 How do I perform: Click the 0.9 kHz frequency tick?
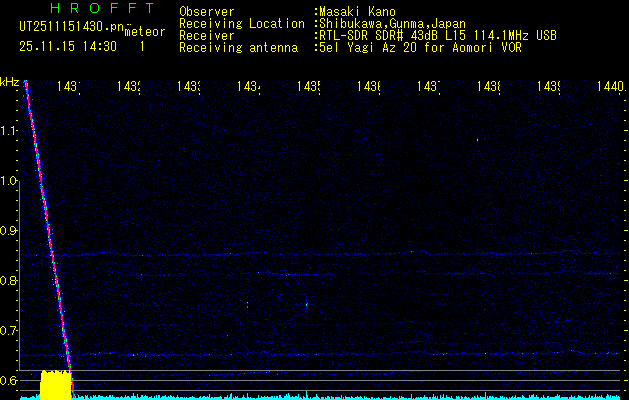pyautogui.click(x=9, y=230)
